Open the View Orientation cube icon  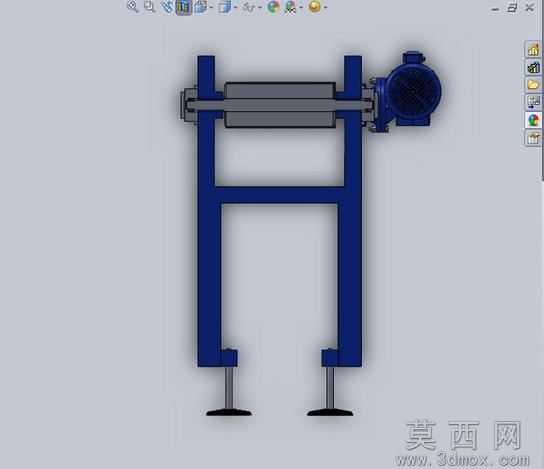pyautogui.click(x=200, y=7)
